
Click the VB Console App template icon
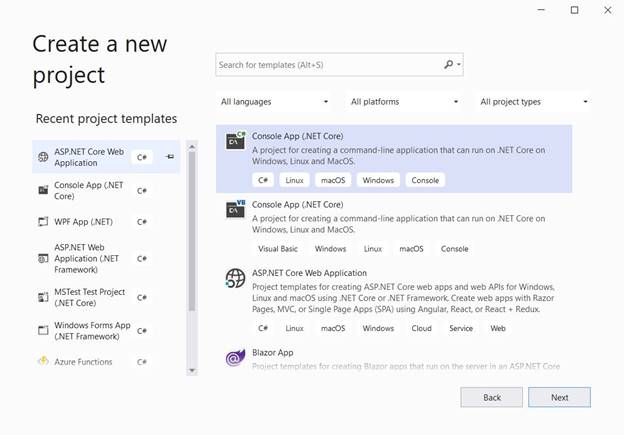coord(236,209)
